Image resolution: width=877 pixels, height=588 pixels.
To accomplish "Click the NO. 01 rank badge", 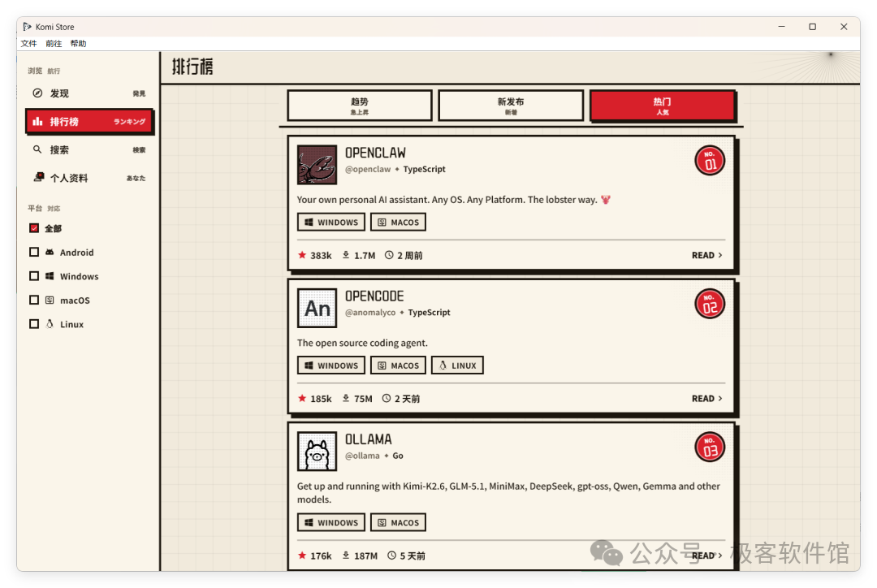I will (x=710, y=161).
